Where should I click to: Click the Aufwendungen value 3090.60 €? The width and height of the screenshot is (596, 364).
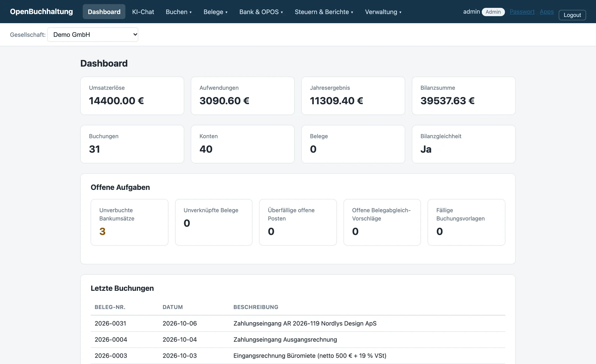tap(224, 101)
